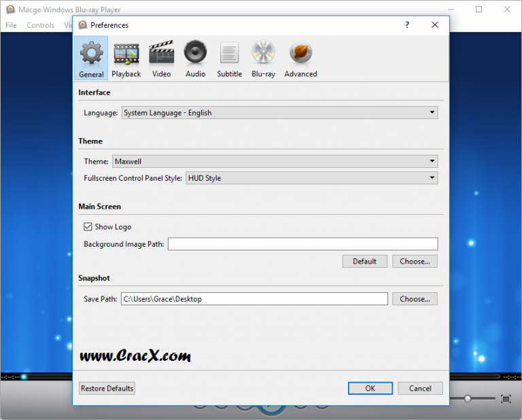Minimize the Blu-ray Player window
The height and width of the screenshot is (420, 522).
pyautogui.click(x=451, y=10)
